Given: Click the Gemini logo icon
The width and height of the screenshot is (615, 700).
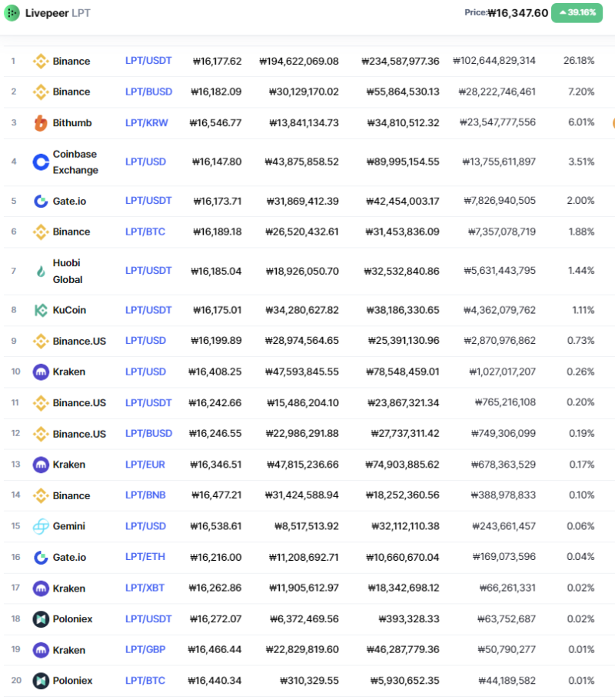Looking at the screenshot, I should point(41,526).
